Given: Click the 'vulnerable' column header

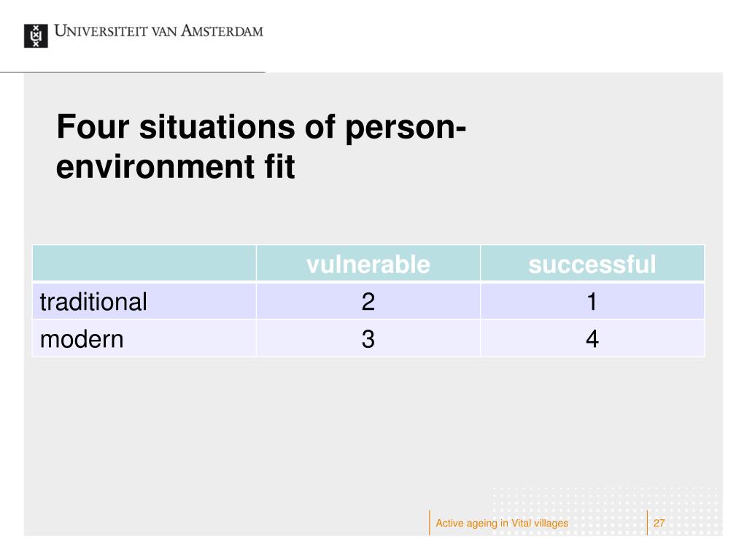Looking at the screenshot, I should point(368,264).
